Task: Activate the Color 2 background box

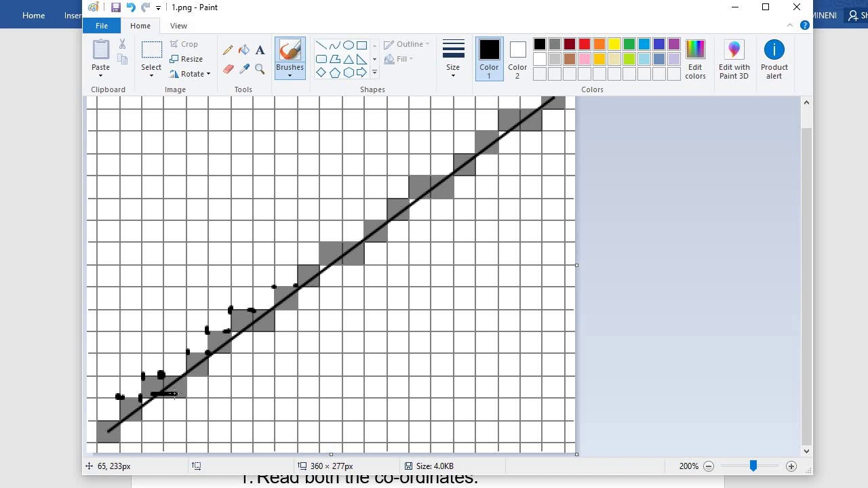Action: click(517, 60)
